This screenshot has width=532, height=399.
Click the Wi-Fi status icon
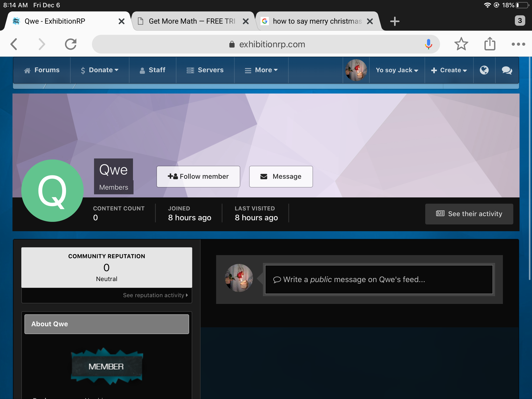[487, 5]
